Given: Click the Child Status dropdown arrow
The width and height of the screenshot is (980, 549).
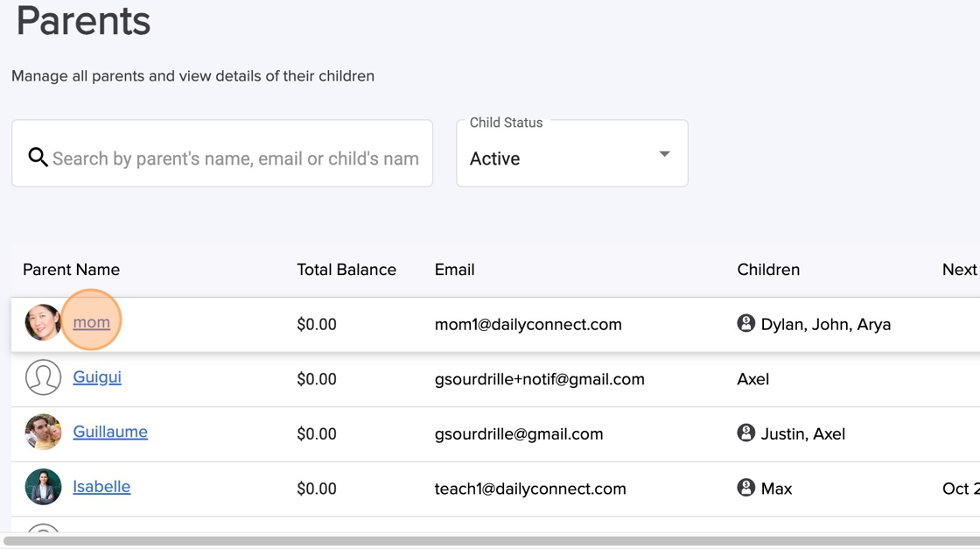Looking at the screenshot, I should tap(664, 155).
